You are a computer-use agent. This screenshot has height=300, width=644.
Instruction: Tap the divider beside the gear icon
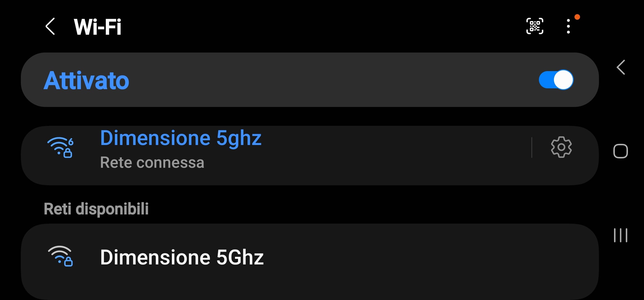pyautogui.click(x=532, y=147)
